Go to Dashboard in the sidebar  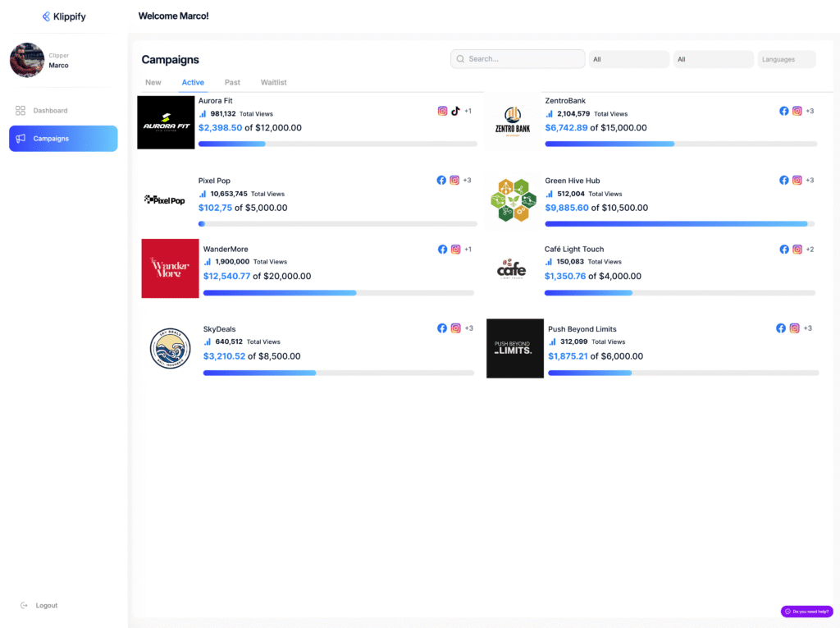(50, 110)
